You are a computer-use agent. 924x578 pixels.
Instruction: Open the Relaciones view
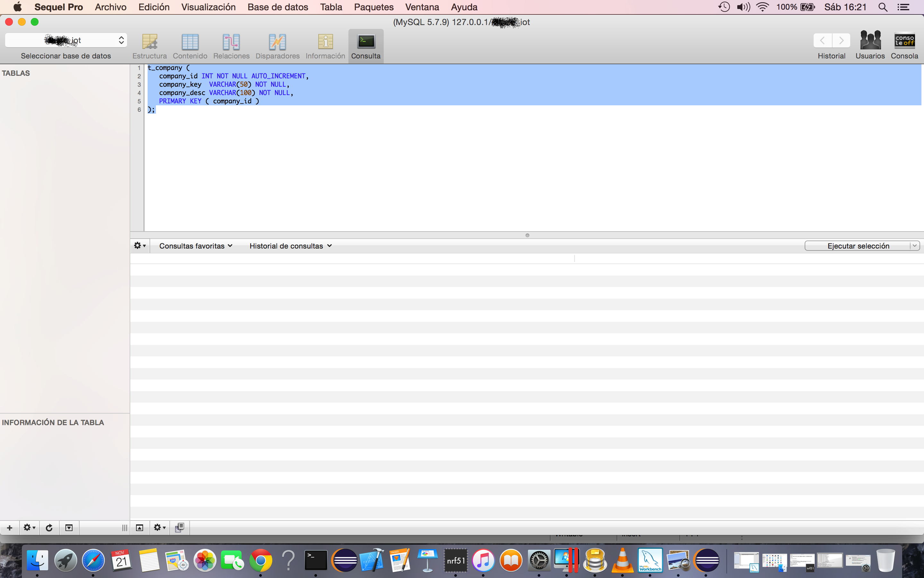coord(231,46)
